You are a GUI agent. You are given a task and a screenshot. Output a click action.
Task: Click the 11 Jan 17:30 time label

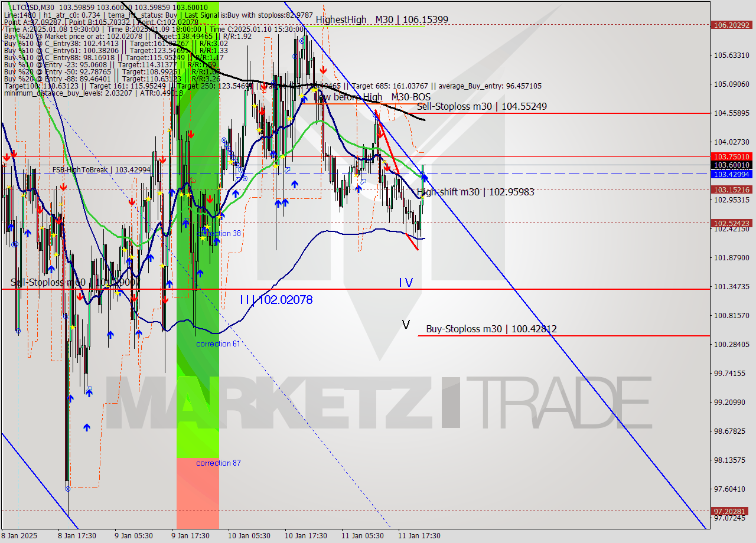coord(419,536)
